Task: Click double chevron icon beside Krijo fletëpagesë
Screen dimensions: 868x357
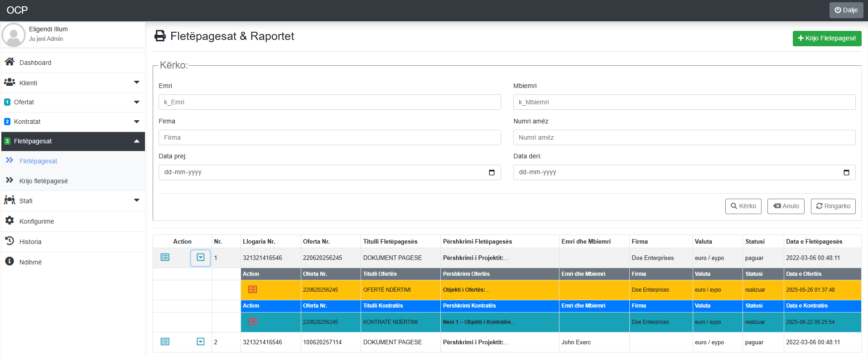Action: click(10, 180)
